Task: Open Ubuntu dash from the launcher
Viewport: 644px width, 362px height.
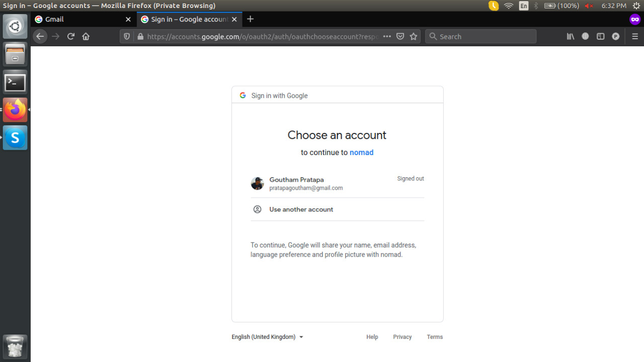Action: tap(15, 26)
